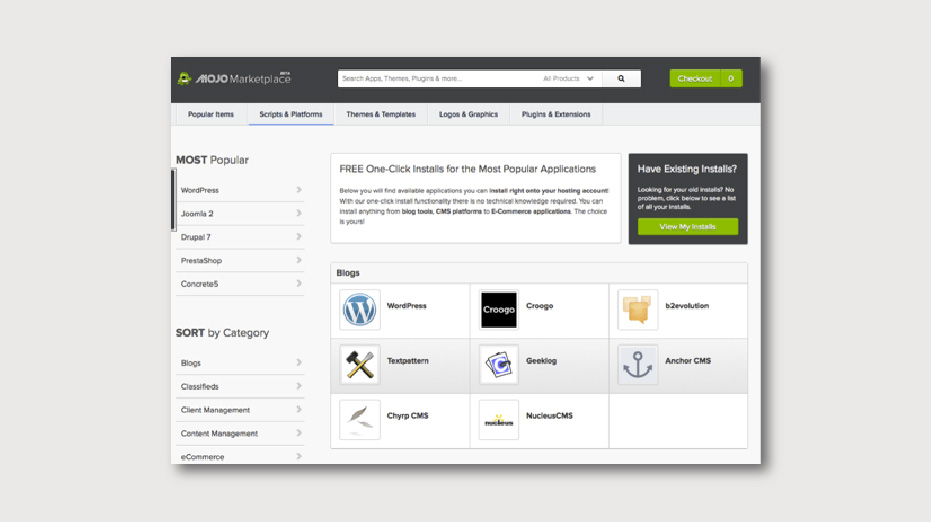The image size is (931, 522).
Task: Open the Anchor CMS anchor icon
Action: pyautogui.click(x=638, y=365)
